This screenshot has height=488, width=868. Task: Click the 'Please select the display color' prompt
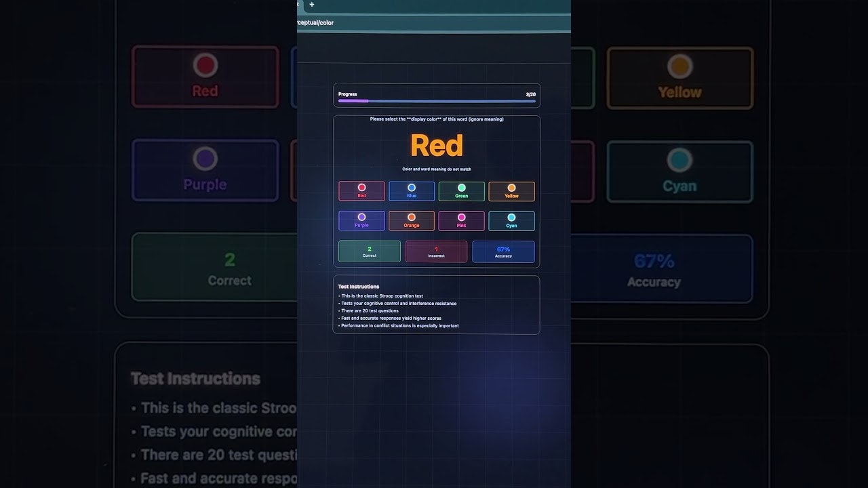437,119
